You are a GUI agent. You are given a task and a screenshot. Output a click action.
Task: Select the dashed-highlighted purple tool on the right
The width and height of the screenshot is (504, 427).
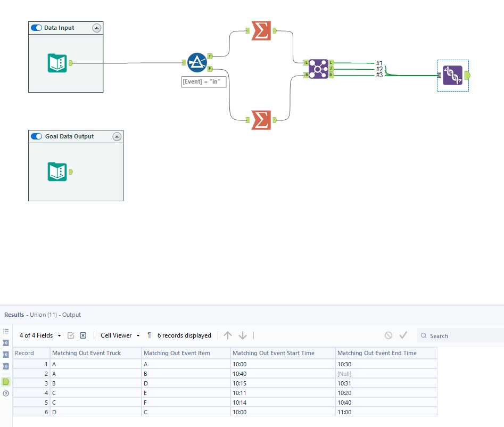[453, 75]
